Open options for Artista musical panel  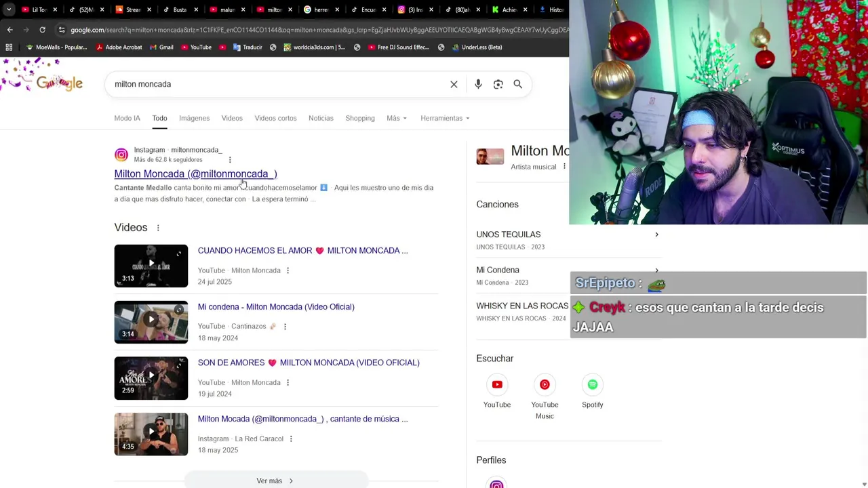[x=564, y=167]
